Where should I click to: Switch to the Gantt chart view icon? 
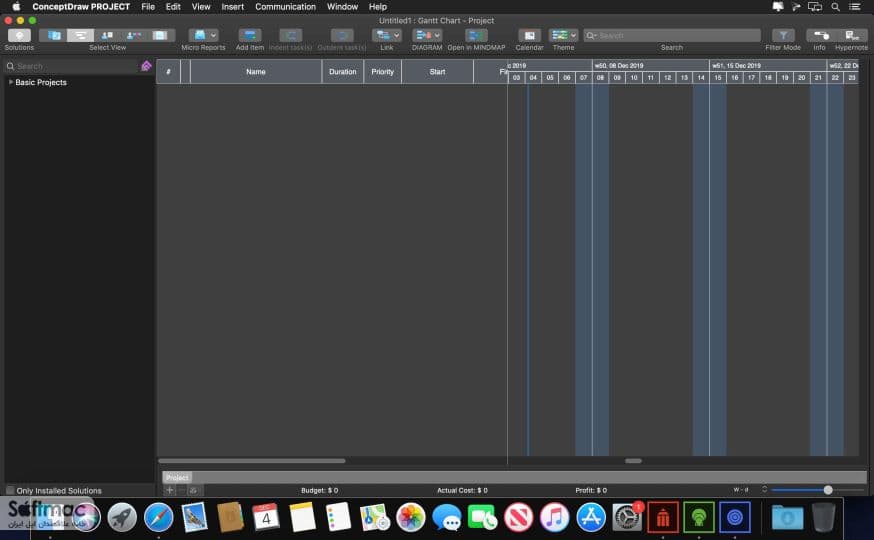pos(80,35)
